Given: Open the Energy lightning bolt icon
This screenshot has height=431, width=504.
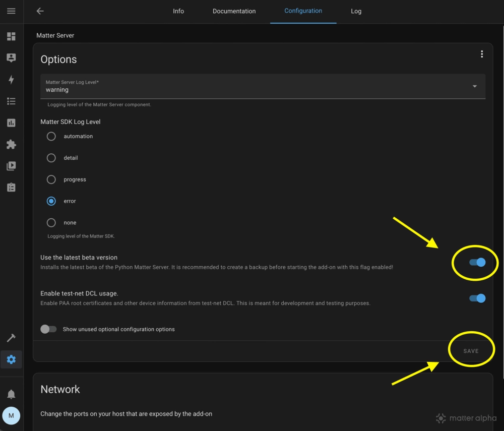Looking at the screenshot, I should (x=11, y=80).
